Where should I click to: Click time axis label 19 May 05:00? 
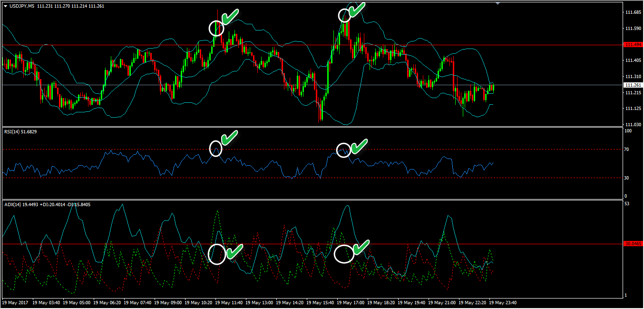[77, 302]
